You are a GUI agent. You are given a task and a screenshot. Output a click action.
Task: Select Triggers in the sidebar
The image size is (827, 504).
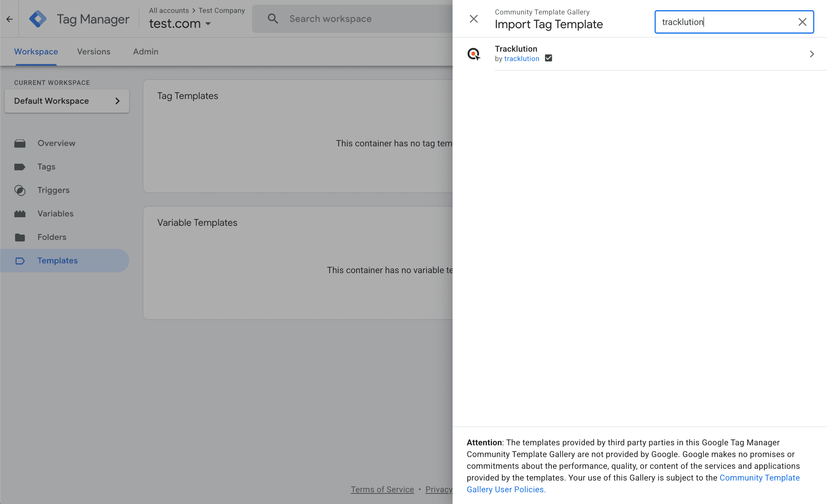(65, 190)
